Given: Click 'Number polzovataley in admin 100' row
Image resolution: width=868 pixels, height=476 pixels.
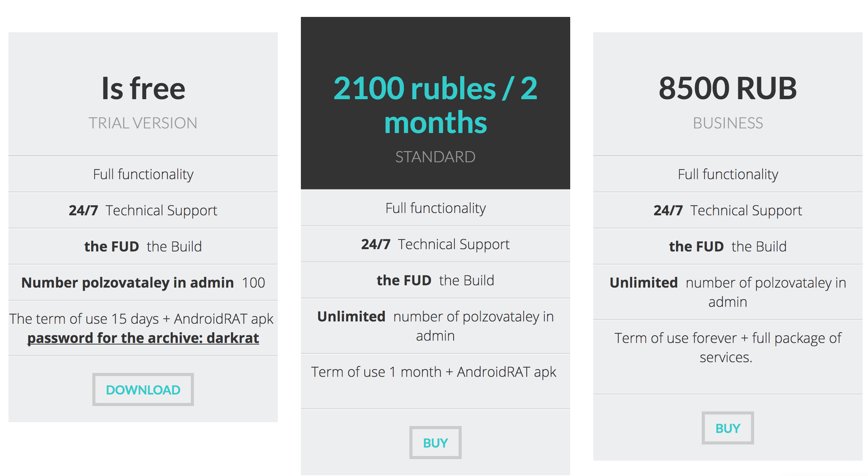Looking at the screenshot, I should coord(143,283).
